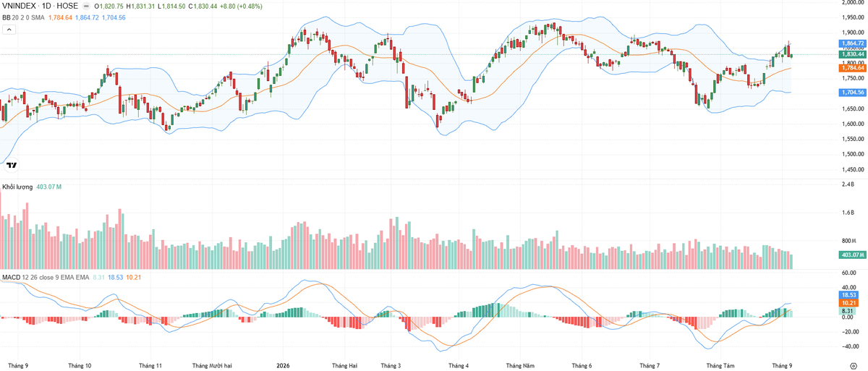Click the blue 1,864.72 price axis tag

pyautogui.click(x=853, y=43)
